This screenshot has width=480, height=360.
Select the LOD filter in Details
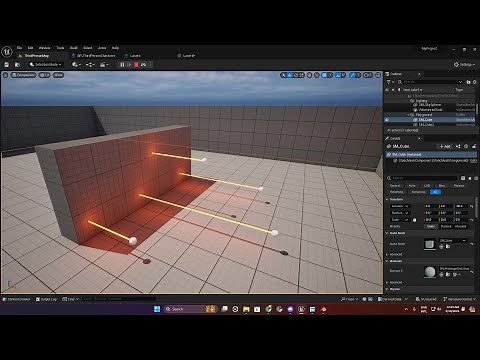click(x=427, y=186)
